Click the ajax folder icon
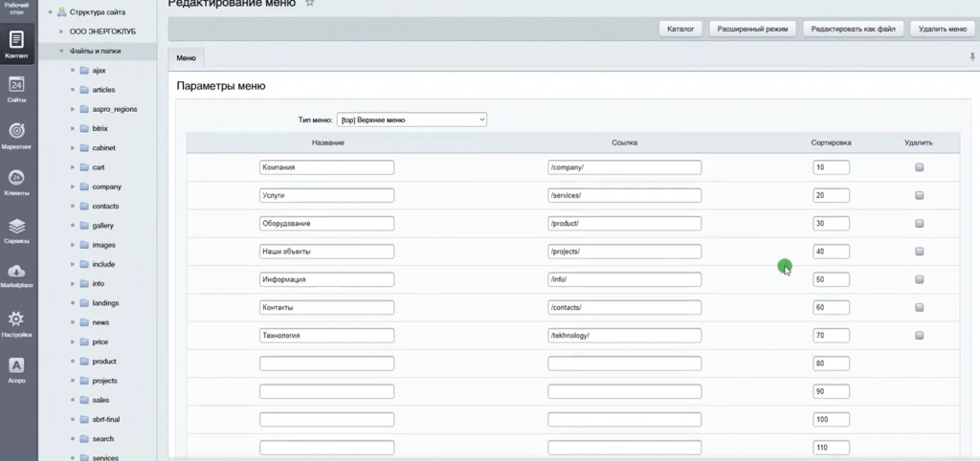The width and height of the screenshot is (980, 461). 84,71
